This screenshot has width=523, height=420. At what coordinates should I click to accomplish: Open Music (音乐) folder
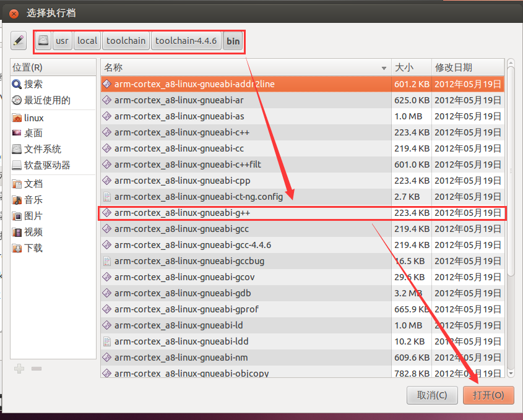point(53,200)
